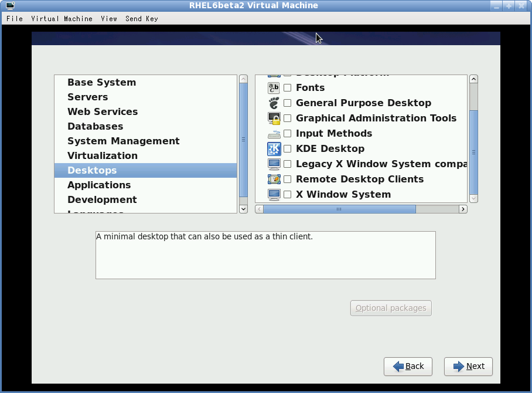Click the 'X Window System' package label
Viewport: 532px width, 393px height.
343,194
